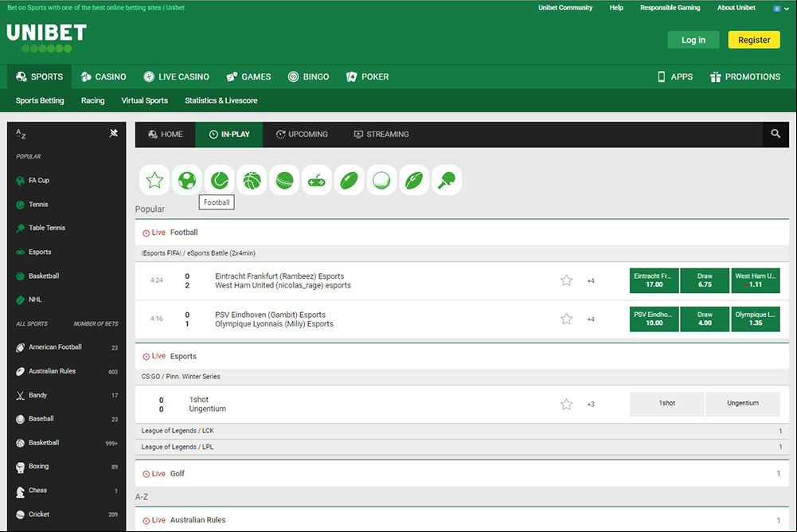Open the Games main tab
The height and width of the screenshot is (532, 797).
tap(248, 76)
